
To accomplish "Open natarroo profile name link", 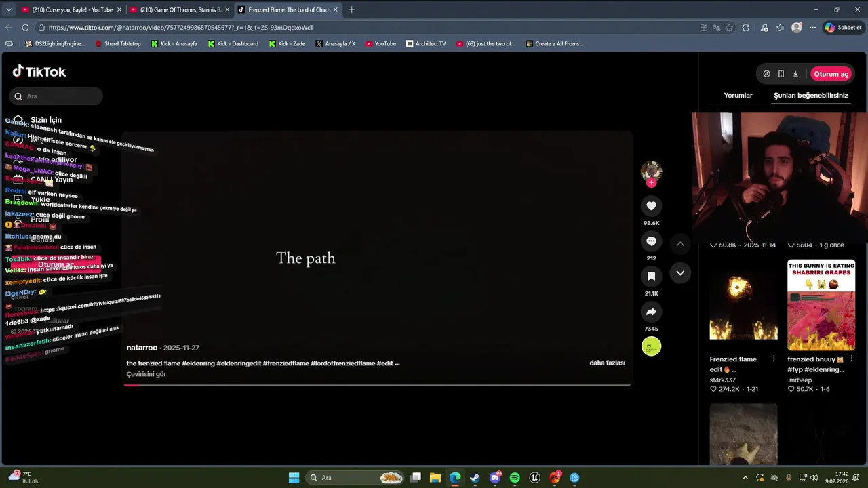I will (142, 348).
